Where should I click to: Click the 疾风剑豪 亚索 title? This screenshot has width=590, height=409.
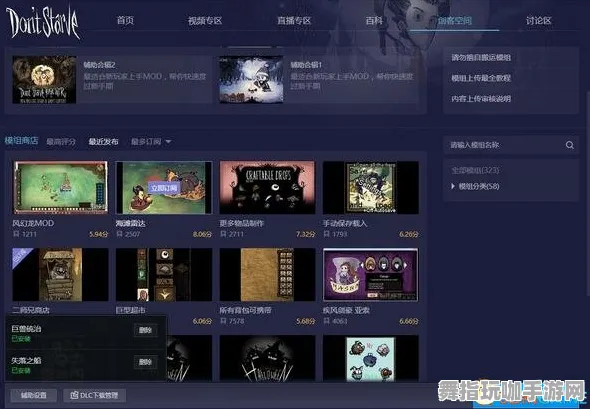(346, 310)
